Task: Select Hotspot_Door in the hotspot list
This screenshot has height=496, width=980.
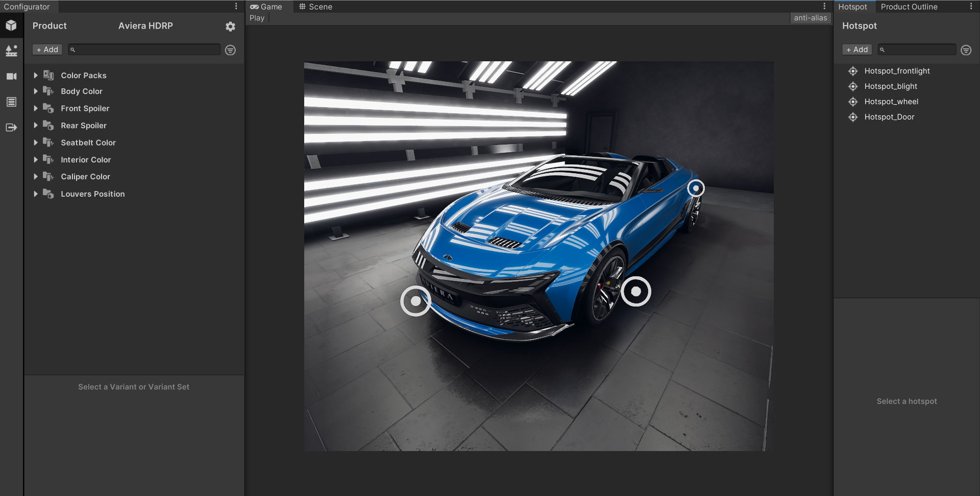Action: pos(889,117)
